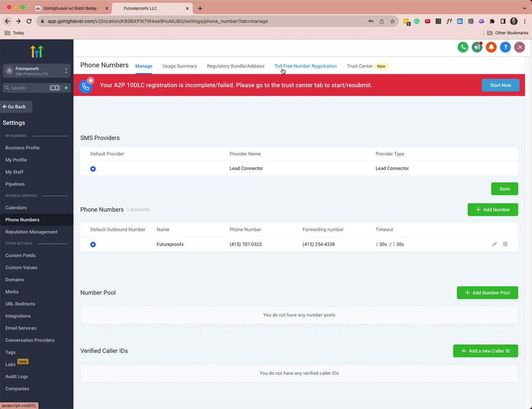Go forward with the browser forward arrow
The width and height of the screenshot is (532, 409).
(18, 21)
